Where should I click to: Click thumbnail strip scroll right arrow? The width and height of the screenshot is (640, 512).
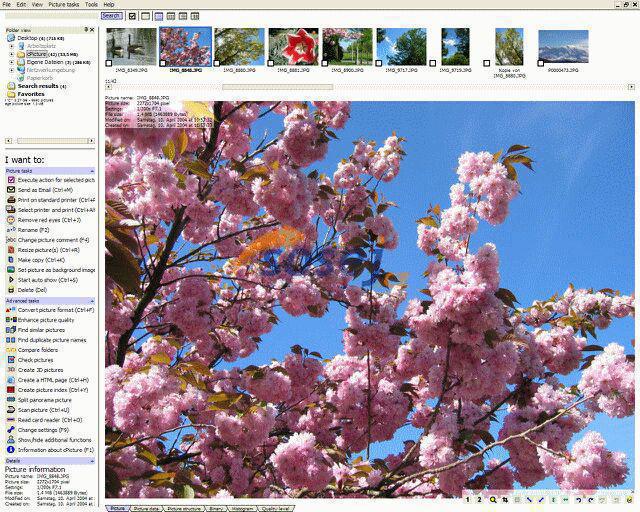[x=631, y=87]
